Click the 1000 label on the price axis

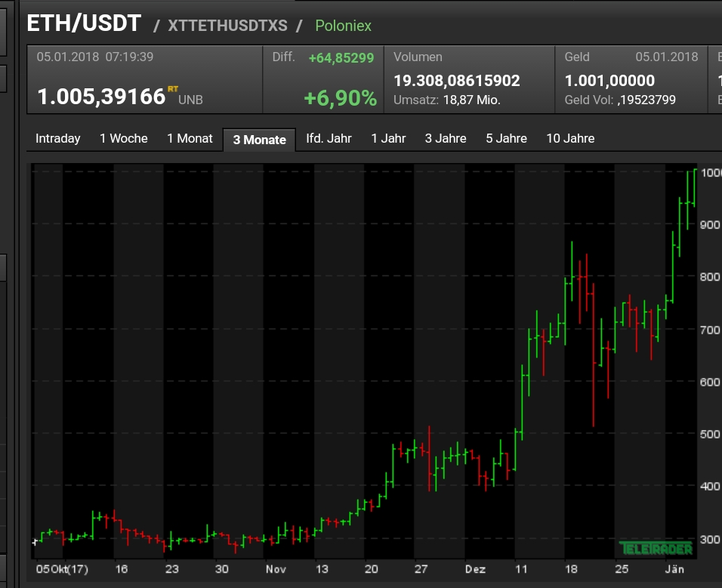pyautogui.click(x=711, y=172)
